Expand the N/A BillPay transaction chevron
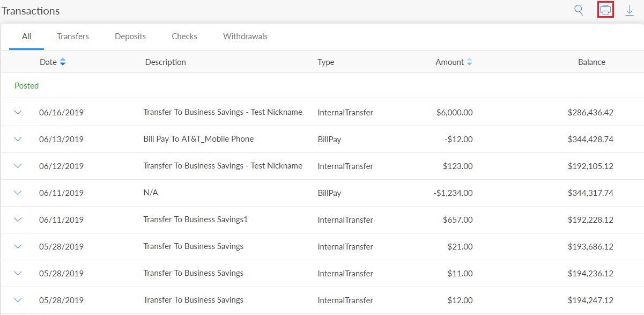Screen dimensions: 644x315 (18, 193)
